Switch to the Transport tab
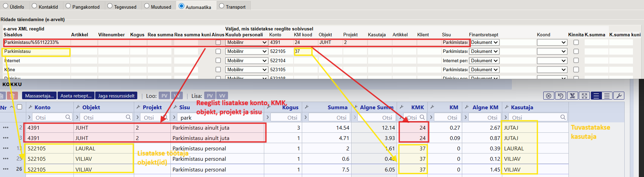Screen dimensions: 644x177 (x=221, y=6)
